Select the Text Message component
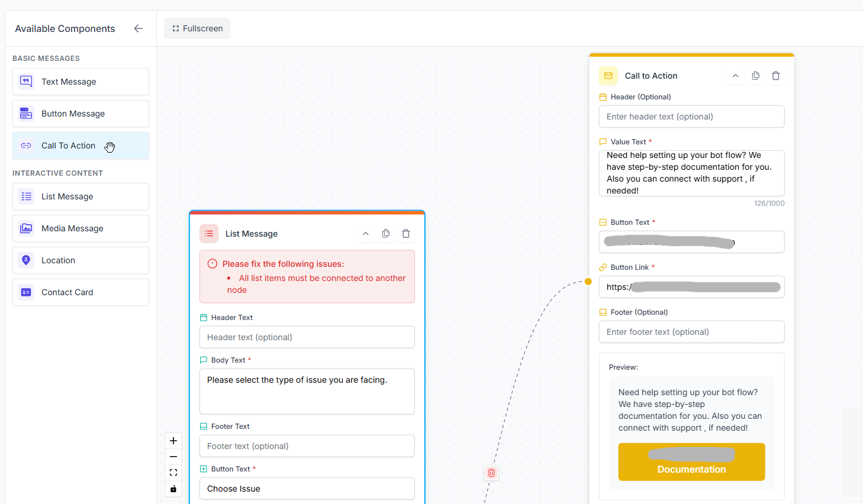The image size is (863, 504). click(x=80, y=82)
